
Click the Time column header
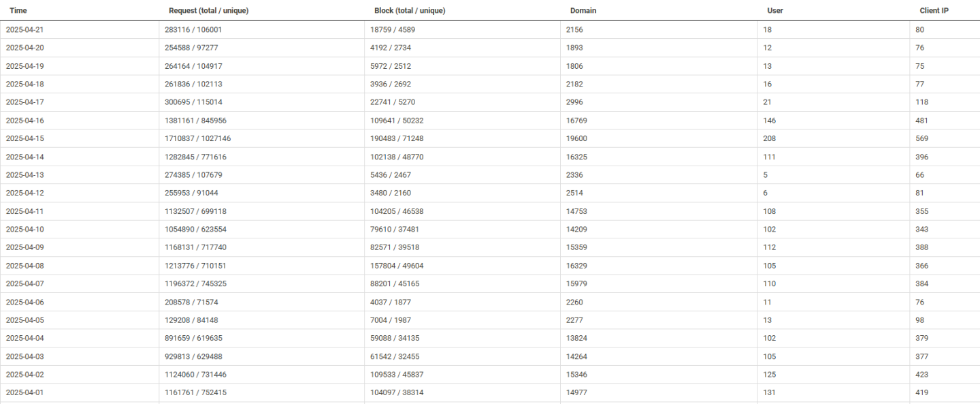(x=18, y=11)
